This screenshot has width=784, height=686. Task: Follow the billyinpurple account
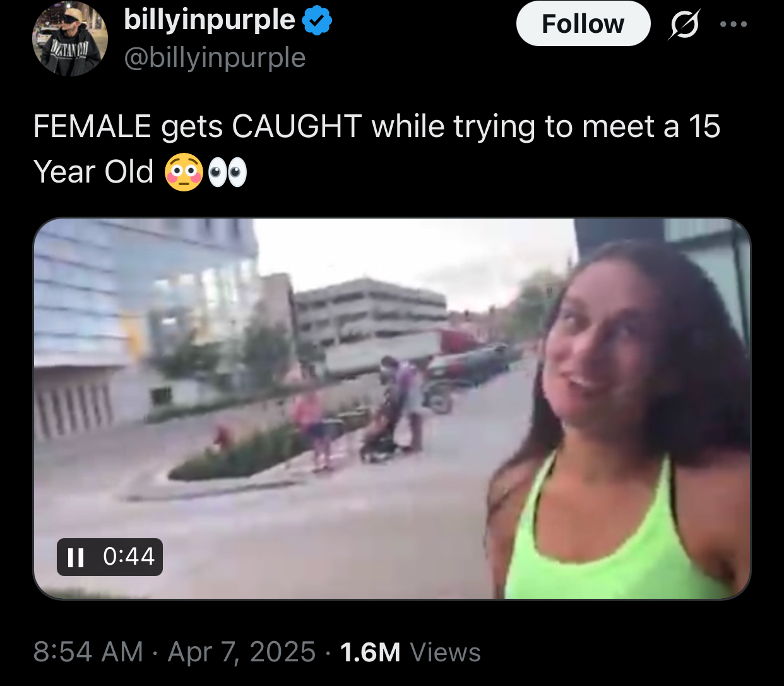tap(583, 24)
